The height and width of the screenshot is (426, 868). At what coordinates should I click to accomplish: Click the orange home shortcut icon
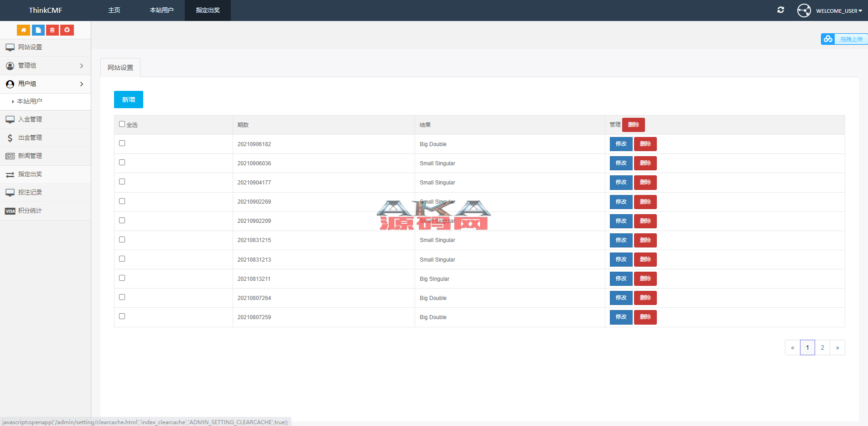(x=23, y=30)
